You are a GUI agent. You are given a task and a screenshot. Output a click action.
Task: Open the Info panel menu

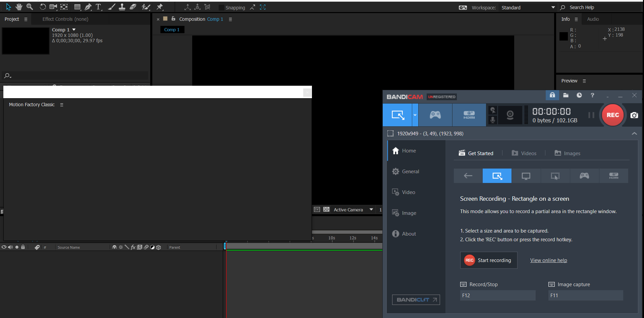pos(576,19)
